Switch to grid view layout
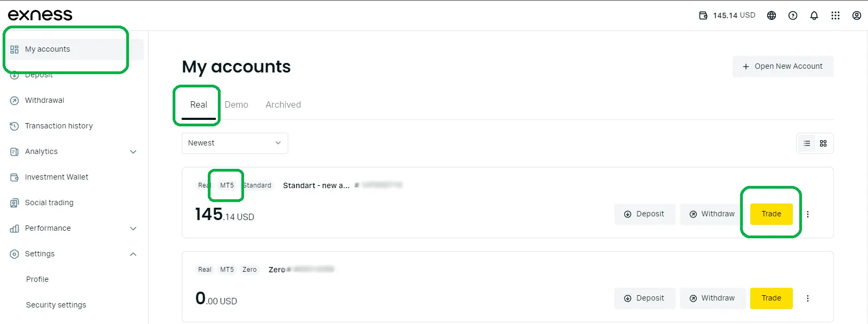The height and width of the screenshot is (324, 868). tap(823, 143)
